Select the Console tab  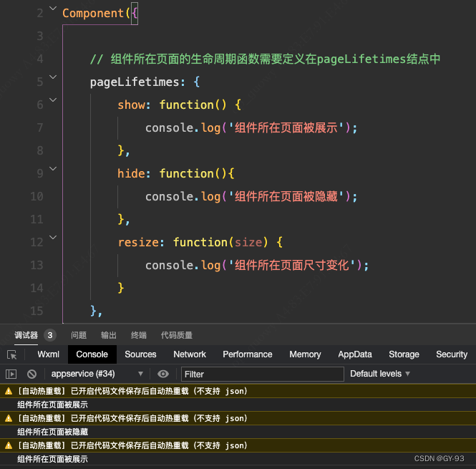pos(92,354)
